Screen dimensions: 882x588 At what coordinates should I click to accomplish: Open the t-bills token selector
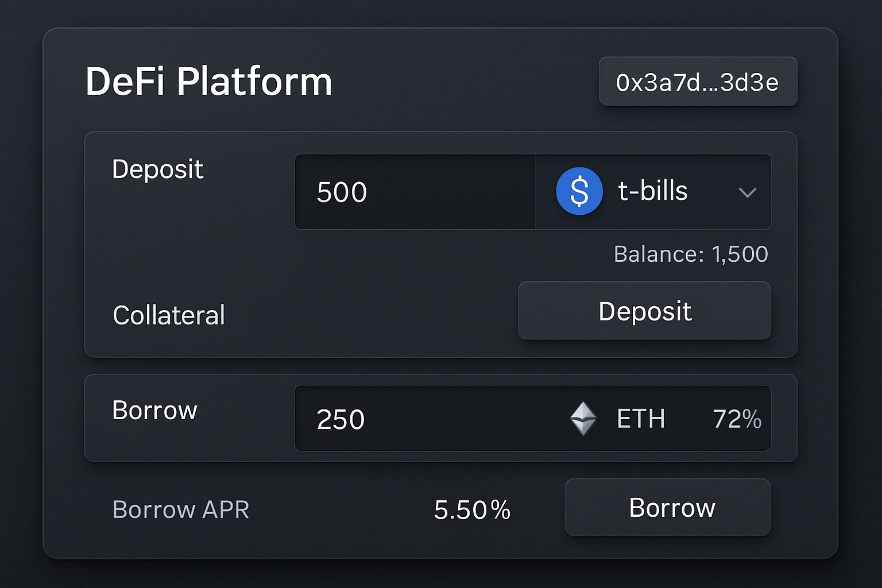click(x=653, y=192)
